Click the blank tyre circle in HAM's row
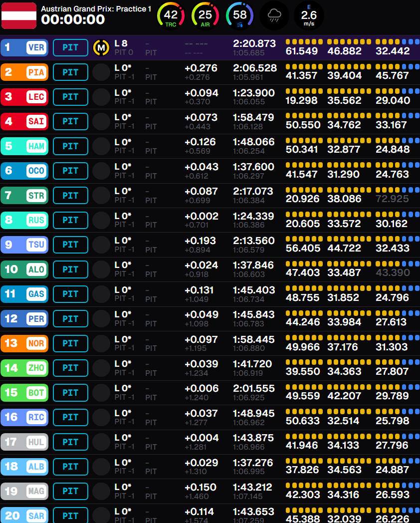This screenshot has height=523, width=420. pos(101,146)
